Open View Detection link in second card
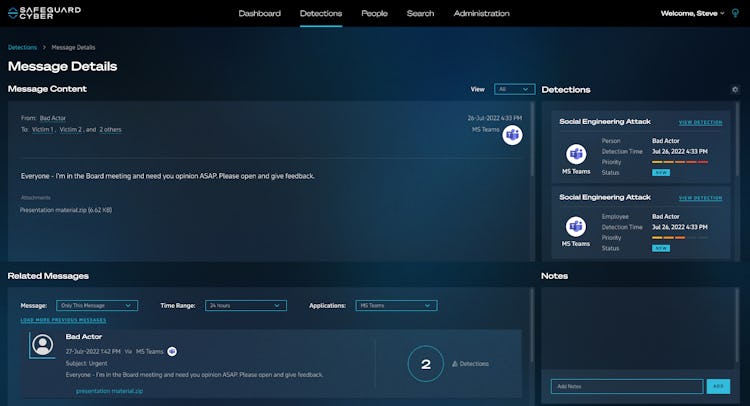This screenshot has width=750, height=406. (700, 198)
